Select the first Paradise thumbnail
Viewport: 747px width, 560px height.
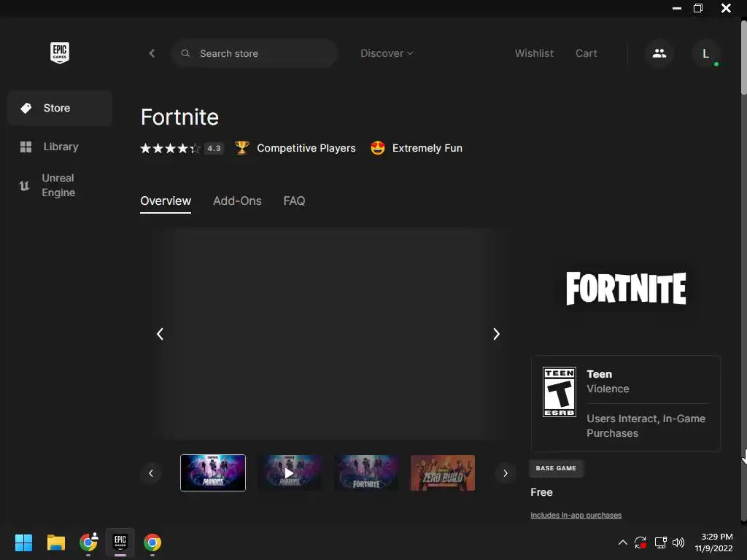(213, 472)
